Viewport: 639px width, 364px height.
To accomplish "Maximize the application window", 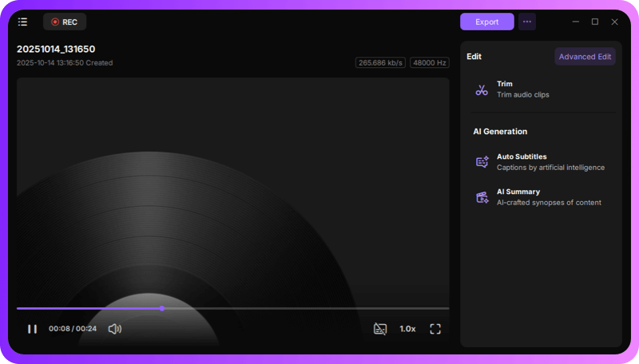I will [x=594, y=22].
